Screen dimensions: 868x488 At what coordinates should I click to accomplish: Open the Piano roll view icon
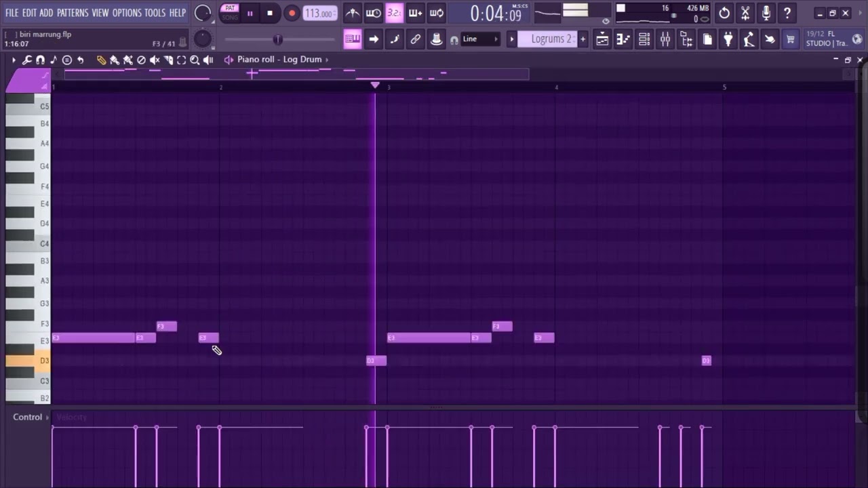[x=623, y=39]
